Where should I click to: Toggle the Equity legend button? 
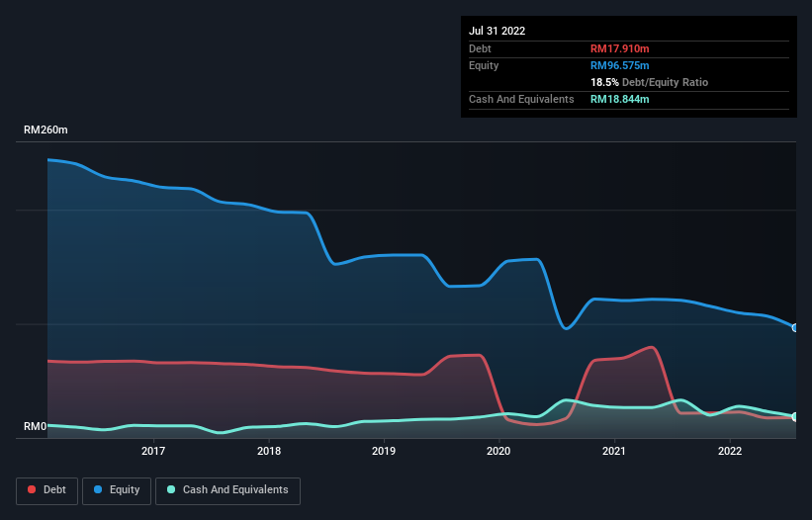pyautogui.click(x=117, y=490)
